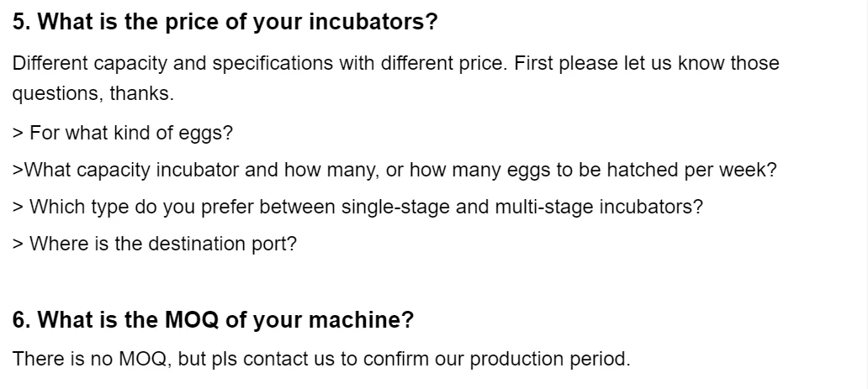This screenshot has width=868, height=389.
Task: Click the number "5." before the price question
Action: (x=23, y=23)
